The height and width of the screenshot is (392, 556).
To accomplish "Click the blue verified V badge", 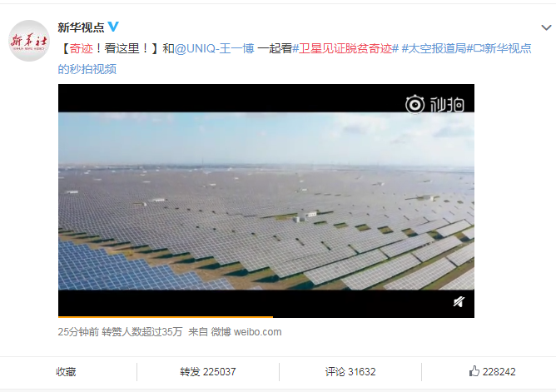I will coord(113,27).
